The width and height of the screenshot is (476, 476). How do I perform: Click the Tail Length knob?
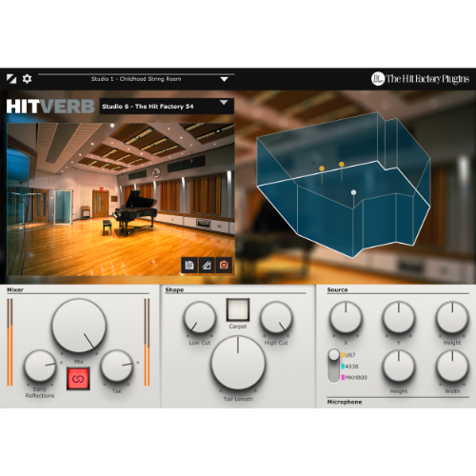pyautogui.click(x=238, y=363)
